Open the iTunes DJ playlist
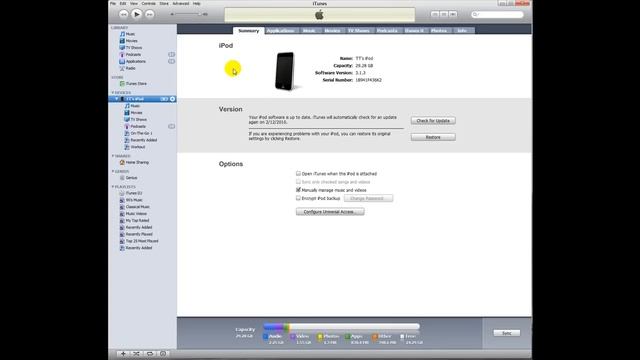Screen dimensions: 640x360 (131, 193)
